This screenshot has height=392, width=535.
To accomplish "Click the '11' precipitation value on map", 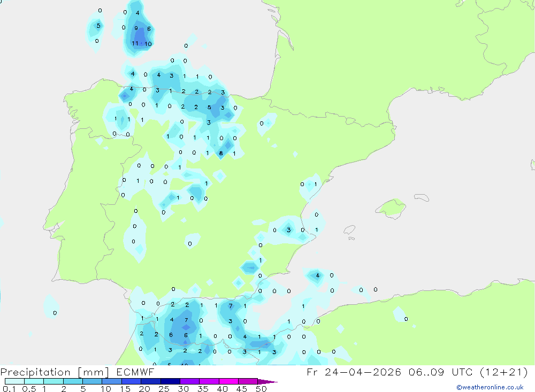I will tap(135, 43).
